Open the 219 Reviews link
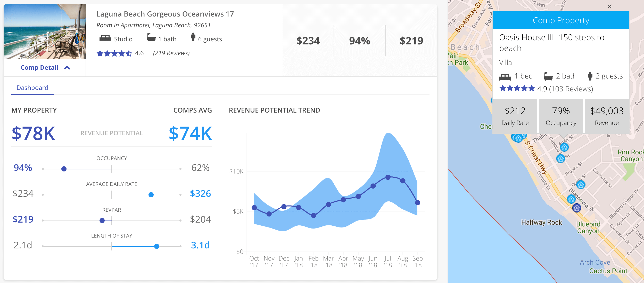644x283 pixels. 171,53
